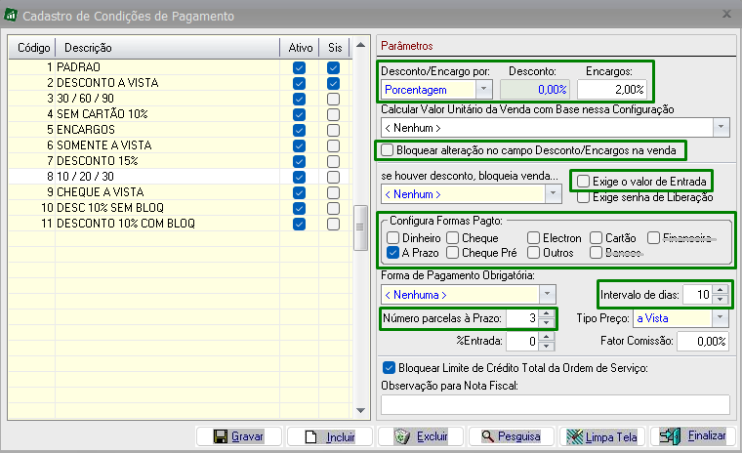Click the list scroll down arrow
This screenshot has height=453, width=742.
point(361,410)
